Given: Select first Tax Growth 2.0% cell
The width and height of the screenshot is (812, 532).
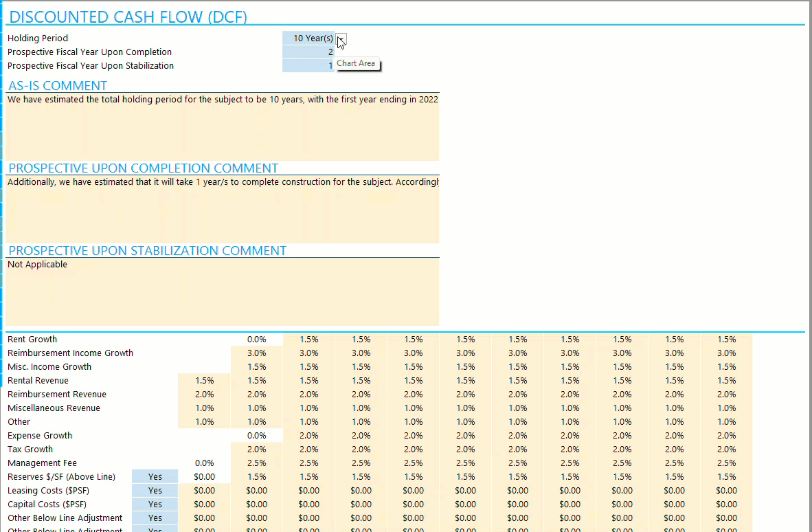Looking at the screenshot, I should [256, 449].
